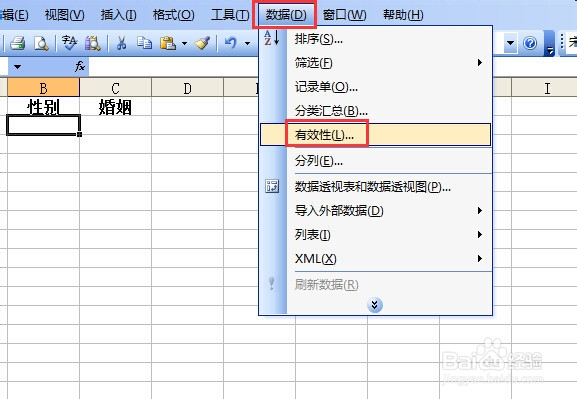Viewport: 577px width, 399px height.
Task: Open the 帮助(H) menu
Action: 403,15
